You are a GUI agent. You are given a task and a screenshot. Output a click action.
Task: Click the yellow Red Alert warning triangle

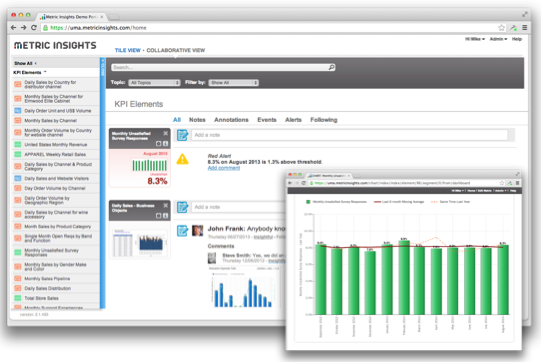pyautogui.click(x=183, y=159)
